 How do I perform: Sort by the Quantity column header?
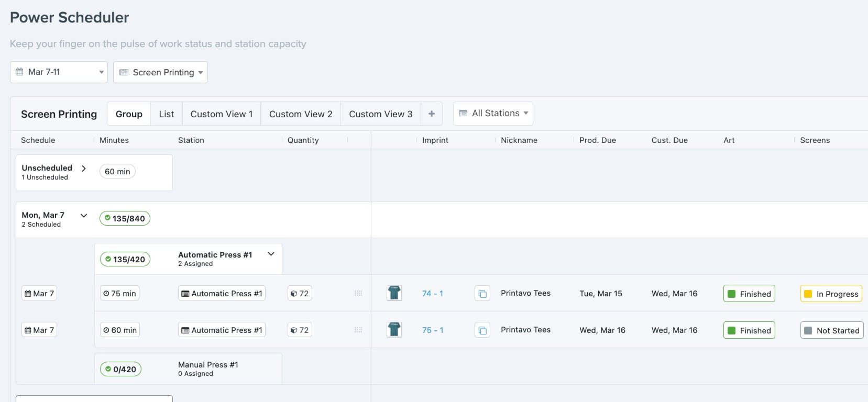coord(303,140)
